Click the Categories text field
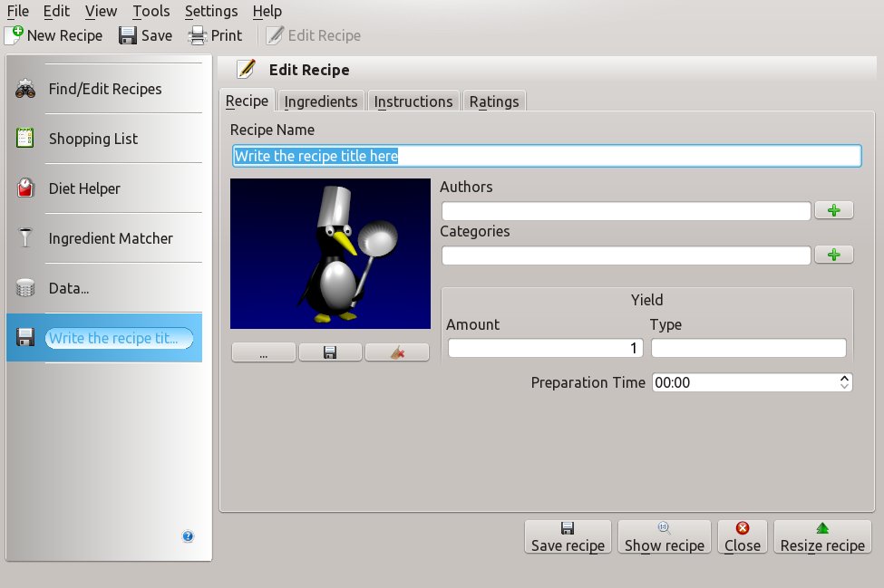The image size is (884, 588). pos(626,255)
